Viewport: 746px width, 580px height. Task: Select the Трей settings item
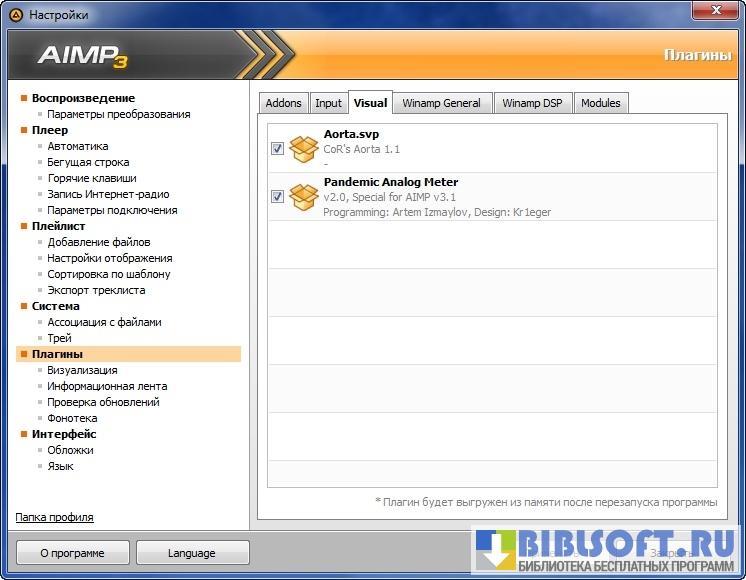tap(59, 338)
